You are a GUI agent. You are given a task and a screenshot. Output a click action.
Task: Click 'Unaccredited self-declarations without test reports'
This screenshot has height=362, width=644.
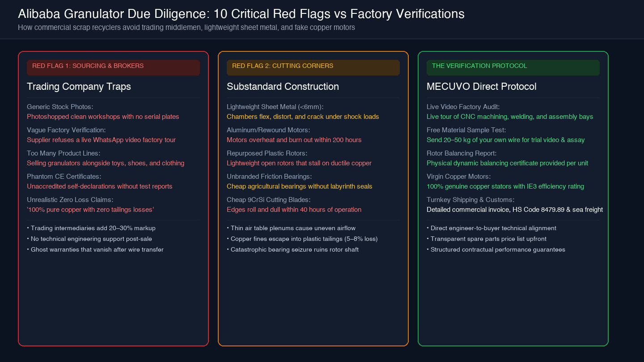100,186
